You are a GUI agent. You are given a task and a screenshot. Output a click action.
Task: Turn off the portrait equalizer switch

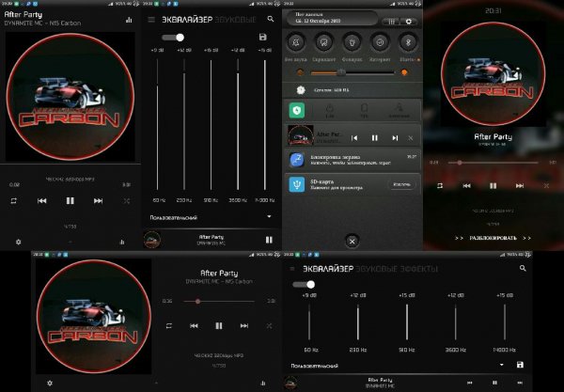[x=173, y=38]
